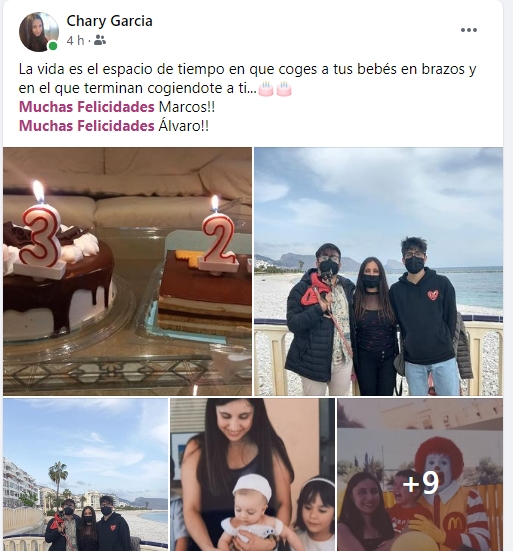The width and height of the screenshot is (513, 551).
Task: Open the photo of woman holding baby
Action: click(252, 474)
